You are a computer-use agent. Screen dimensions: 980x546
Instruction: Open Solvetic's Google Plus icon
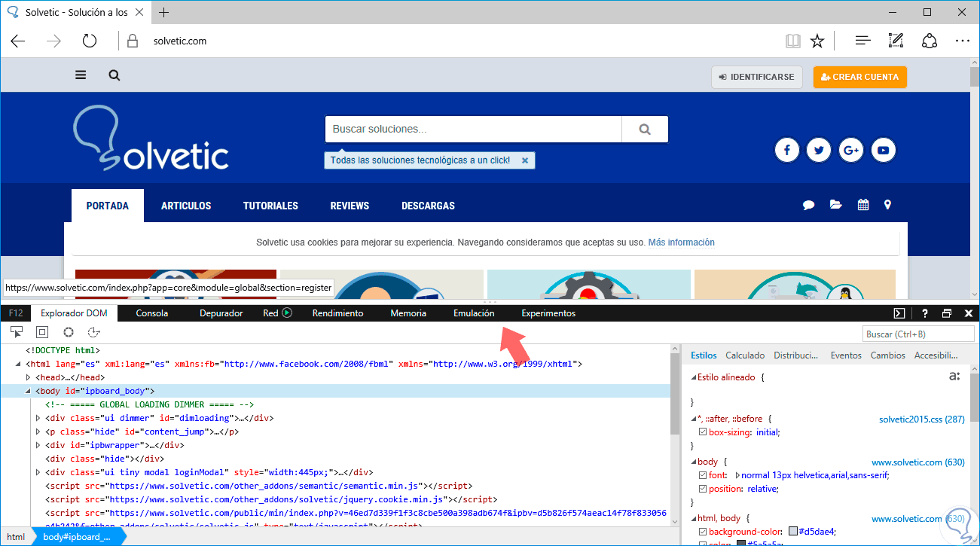(851, 151)
